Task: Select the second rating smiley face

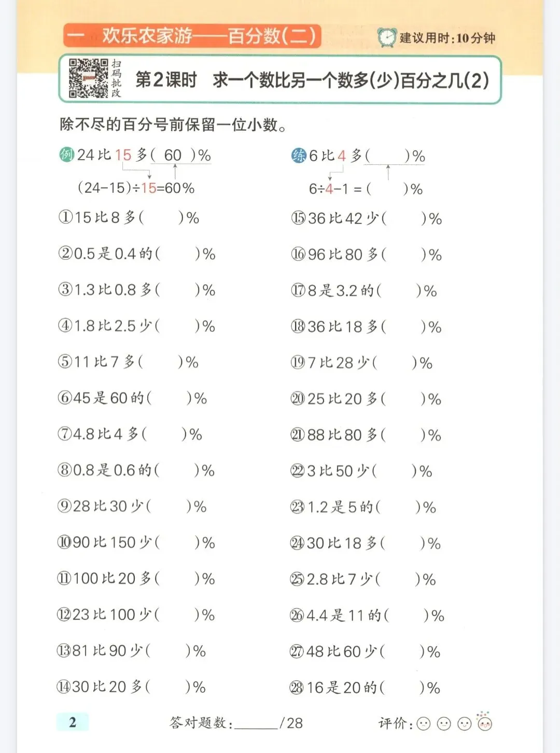Action: pos(444,723)
